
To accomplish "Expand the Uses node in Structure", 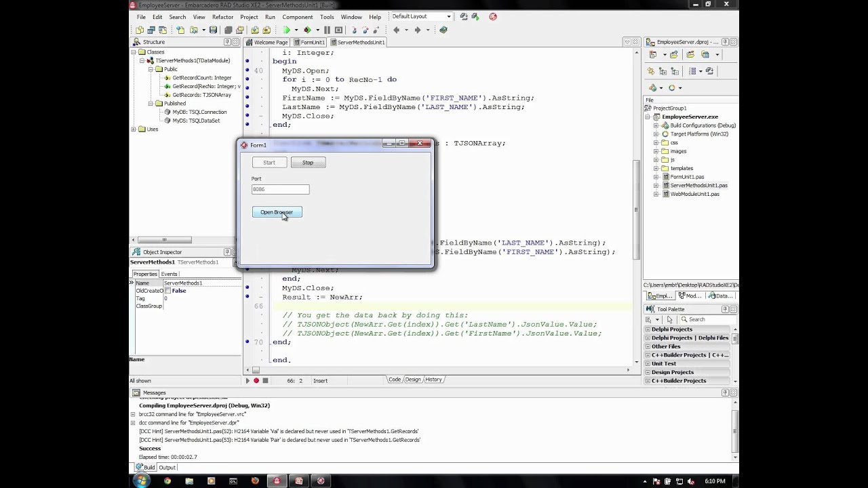I will pos(134,129).
